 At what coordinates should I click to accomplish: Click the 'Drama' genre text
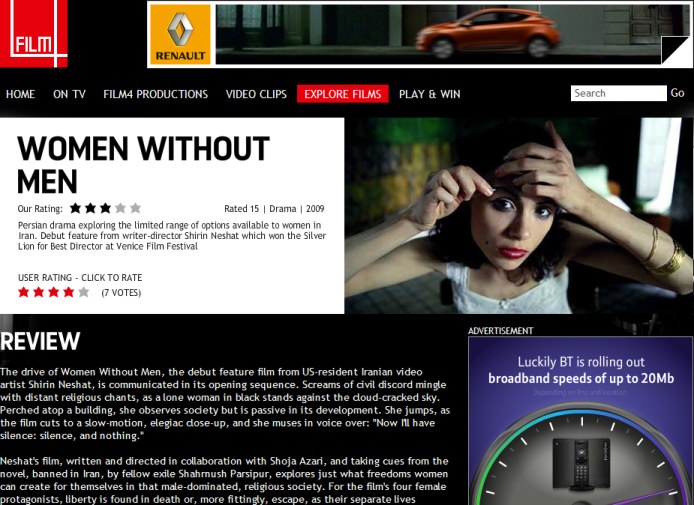pyautogui.click(x=282, y=209)
